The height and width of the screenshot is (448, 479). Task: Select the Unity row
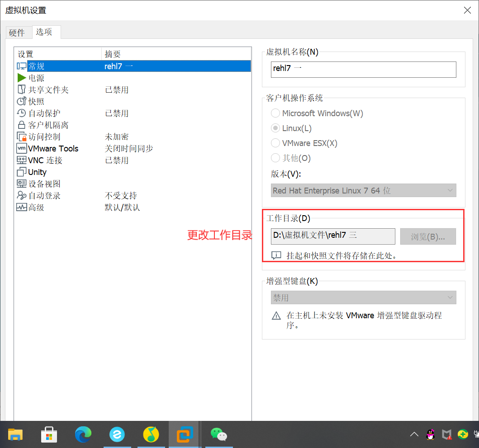133,172
